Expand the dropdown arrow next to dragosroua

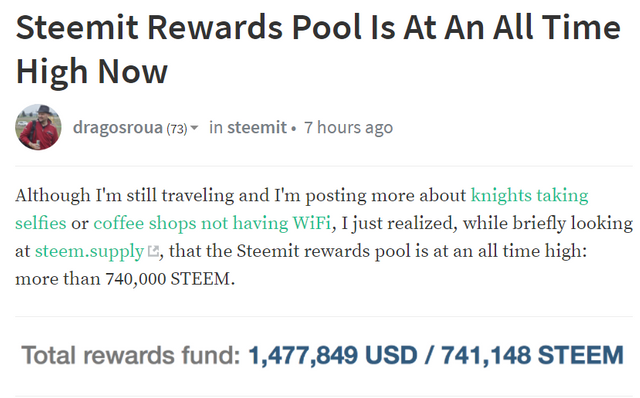pos(194,128)
